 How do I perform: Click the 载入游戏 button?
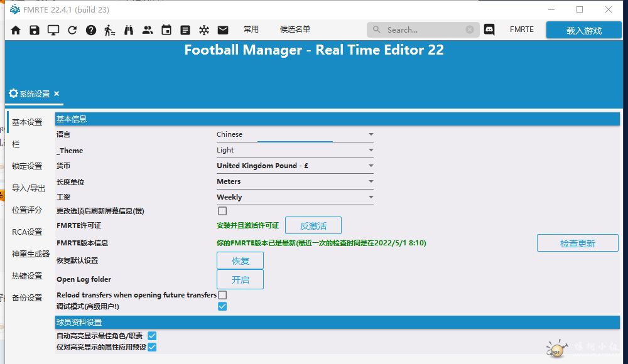tap(584, 31)
